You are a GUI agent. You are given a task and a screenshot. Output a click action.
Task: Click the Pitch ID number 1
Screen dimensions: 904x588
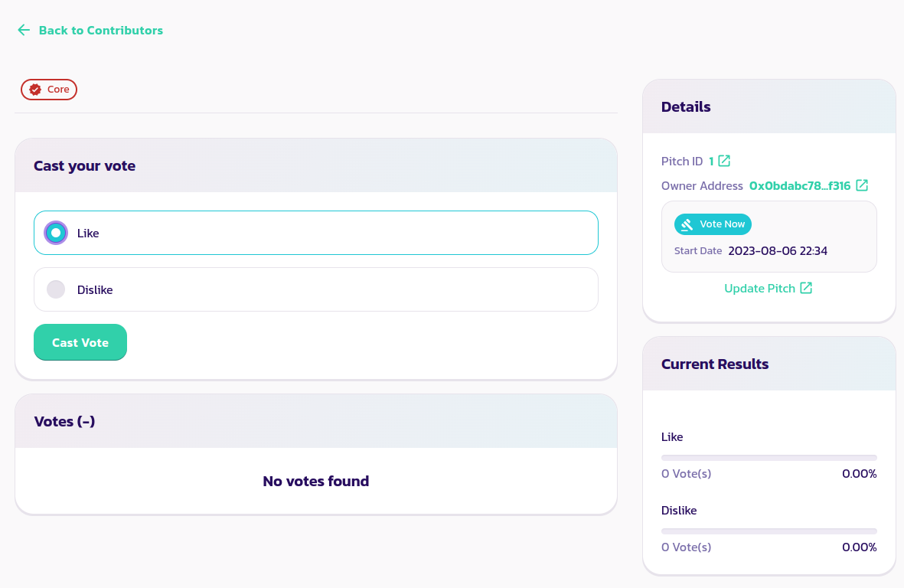(x=711, y=162)
